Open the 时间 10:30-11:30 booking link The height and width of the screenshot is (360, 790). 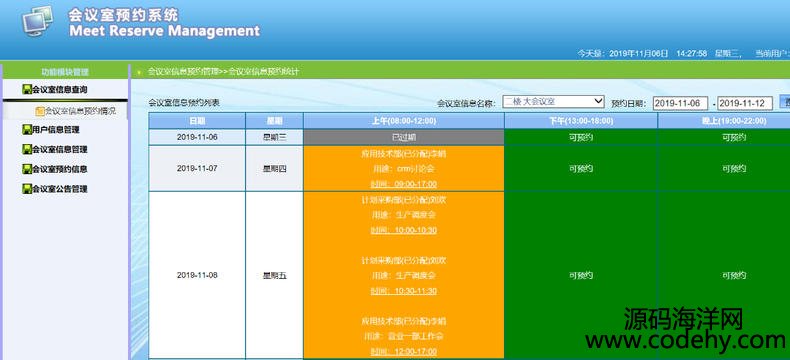404,291
